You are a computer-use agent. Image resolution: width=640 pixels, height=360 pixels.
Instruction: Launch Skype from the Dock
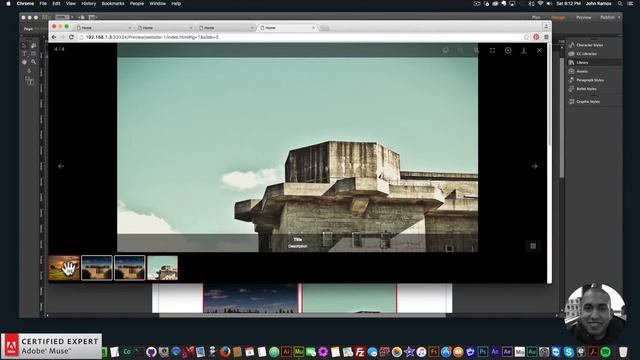pyautogui.click(x=569, y=351)
